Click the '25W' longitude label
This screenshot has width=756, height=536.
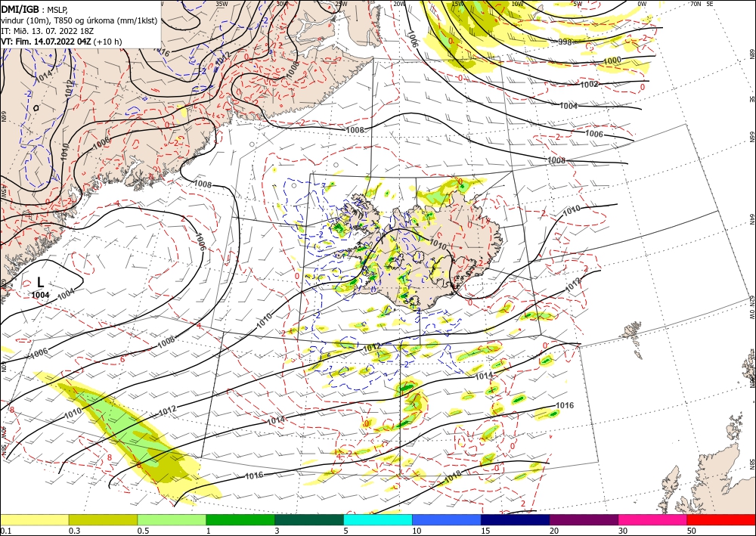click(x=341, y=4)
